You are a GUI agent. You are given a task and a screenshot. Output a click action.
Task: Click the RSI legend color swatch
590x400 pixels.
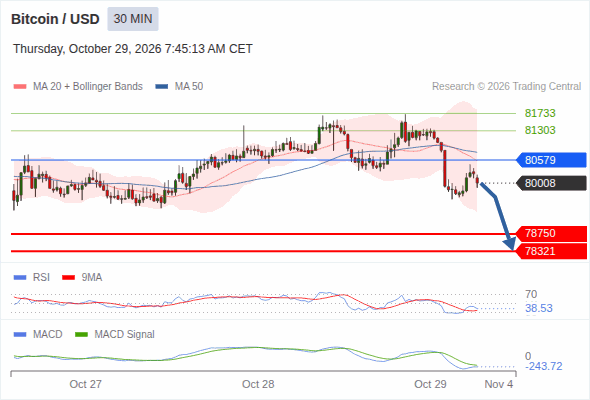pos(20,278)
